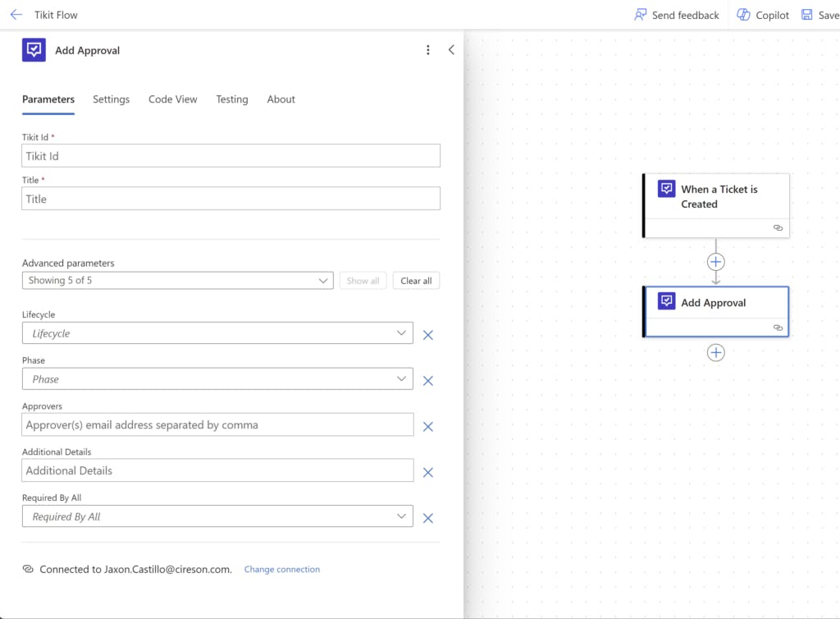
Task: Click into the Tikit Id field
Action: coord(231,156)
